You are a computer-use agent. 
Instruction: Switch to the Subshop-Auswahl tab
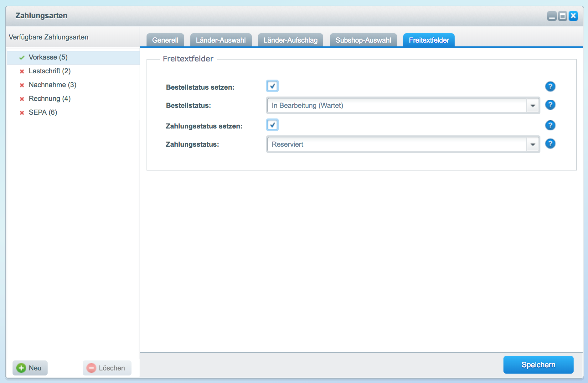363,40
